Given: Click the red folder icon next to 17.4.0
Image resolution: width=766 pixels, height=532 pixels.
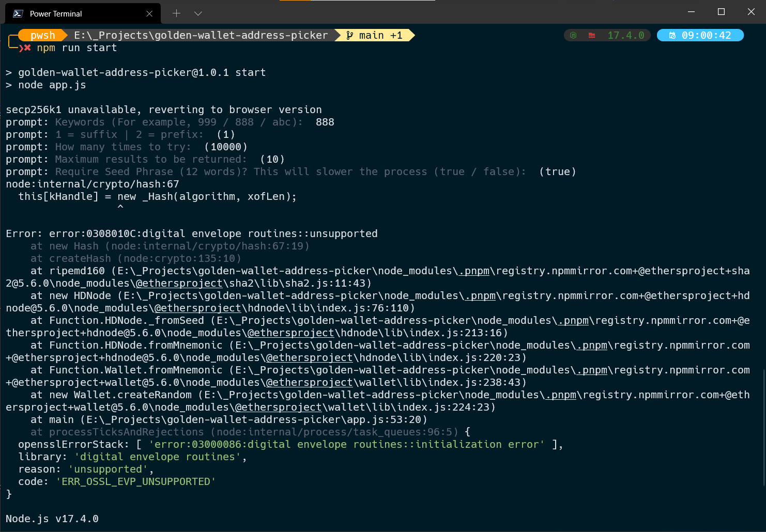Looking at the screenshot, I should tap(592, 35).
